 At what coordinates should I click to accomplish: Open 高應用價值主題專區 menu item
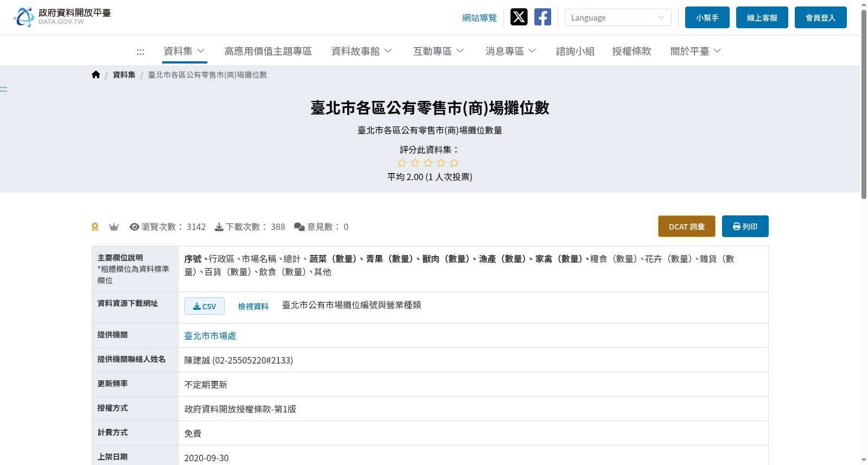tap(268, 51)
